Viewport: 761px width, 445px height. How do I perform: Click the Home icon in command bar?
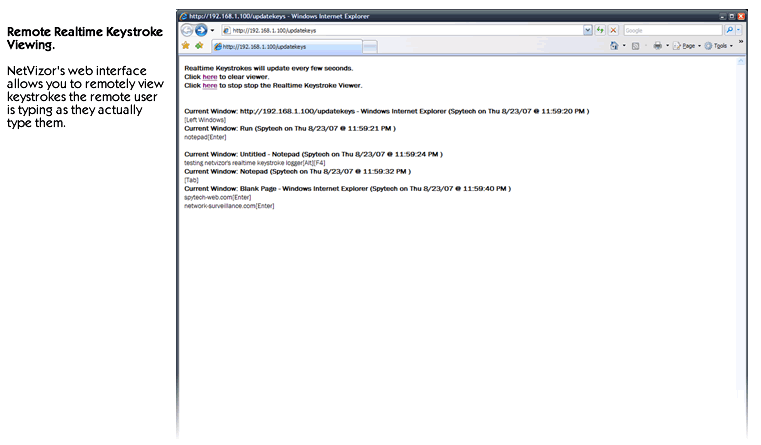614,46
